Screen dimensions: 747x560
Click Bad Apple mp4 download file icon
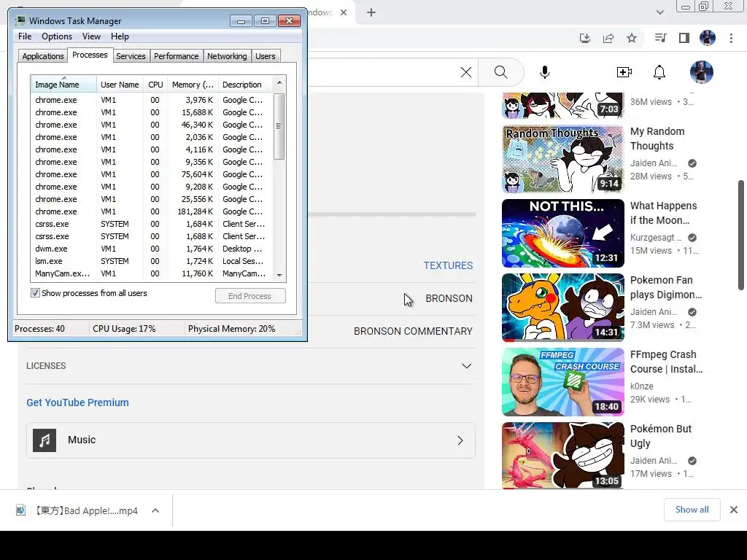coord(20,510)
